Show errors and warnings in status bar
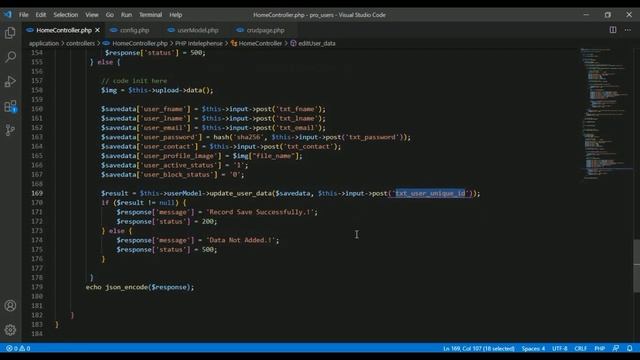The width and height of the screenshot is (640, 360). click(x=18, y=348)
